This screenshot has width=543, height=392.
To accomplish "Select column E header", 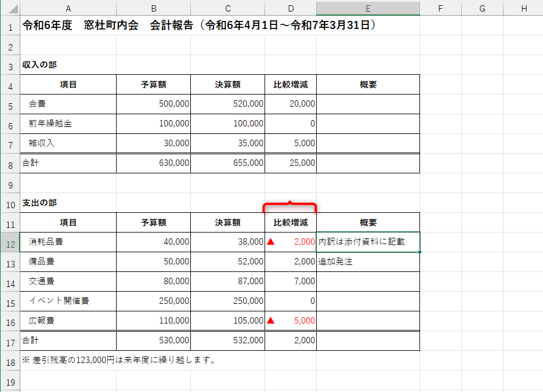I will point(368,8).
